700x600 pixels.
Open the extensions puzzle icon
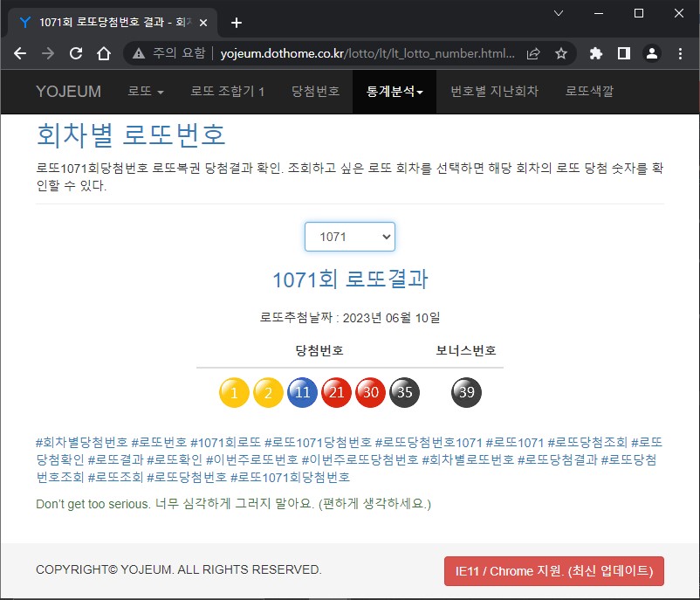pos(596,53)
